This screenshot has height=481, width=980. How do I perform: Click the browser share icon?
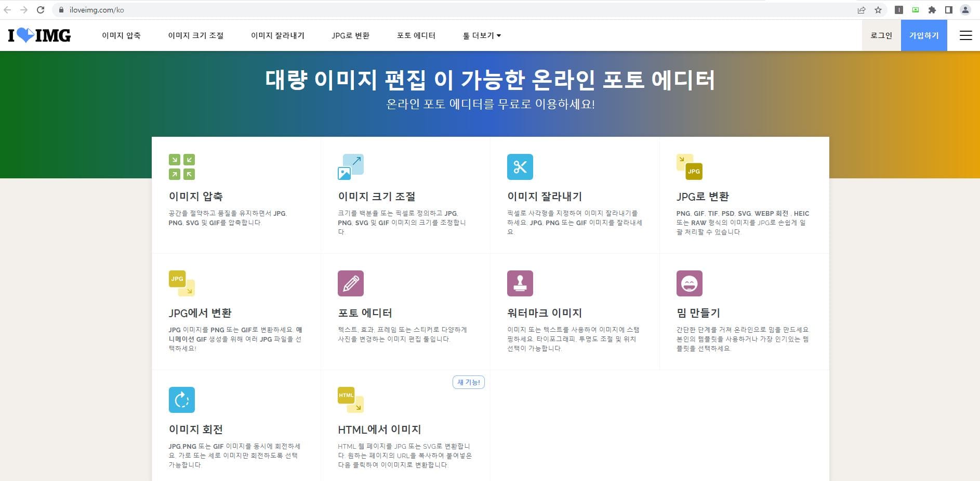click(x=860, y=9)
